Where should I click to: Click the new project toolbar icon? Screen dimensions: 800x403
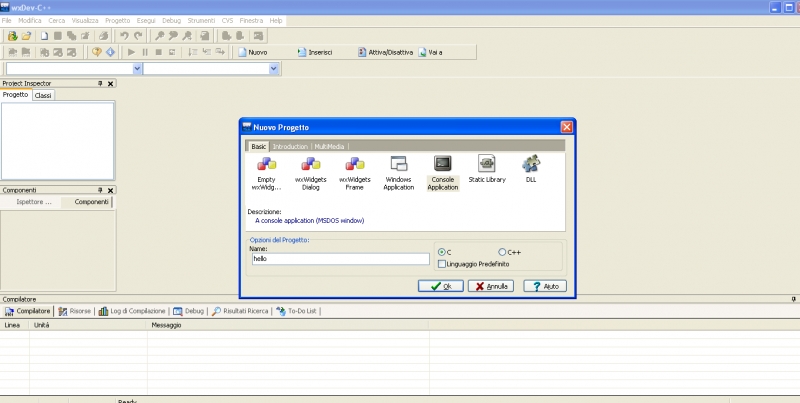(12, 36)
